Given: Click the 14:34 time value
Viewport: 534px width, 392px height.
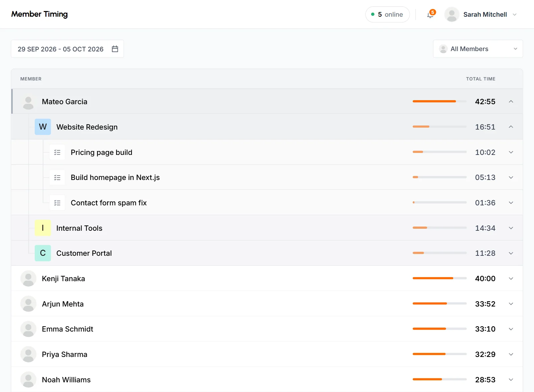Looking at the screenshot, I should [485, 228].
